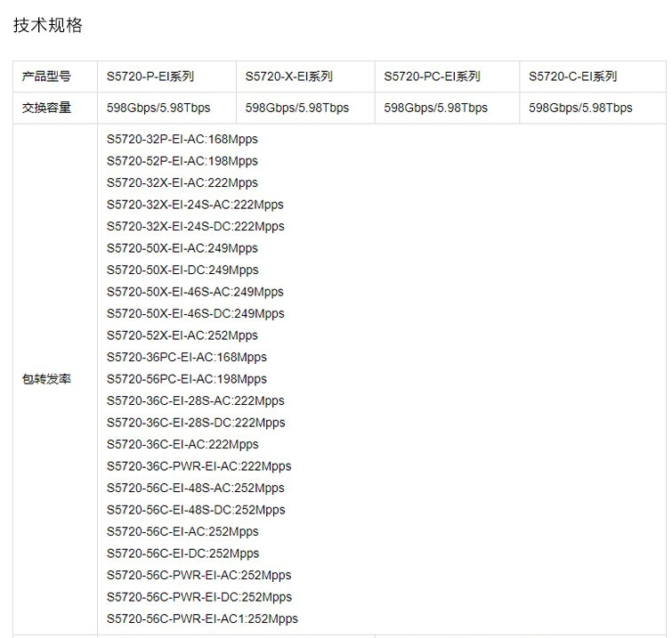Click the 交换容量 row label
The height and width of the screenshot is (638, 672).
click(46, 108)
